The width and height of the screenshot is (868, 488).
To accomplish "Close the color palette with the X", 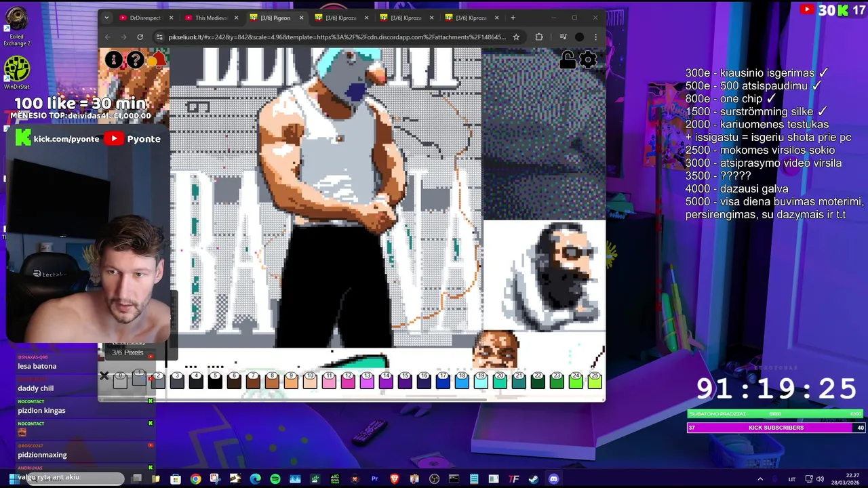I will pyautogui.click(x=104, y=375).
